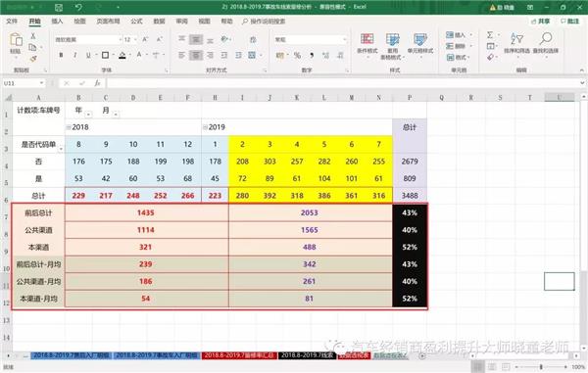Open the Cell Styles gallery
This screenshot has width=588, height=373.
pyautogui.click(x=420, y=45)
